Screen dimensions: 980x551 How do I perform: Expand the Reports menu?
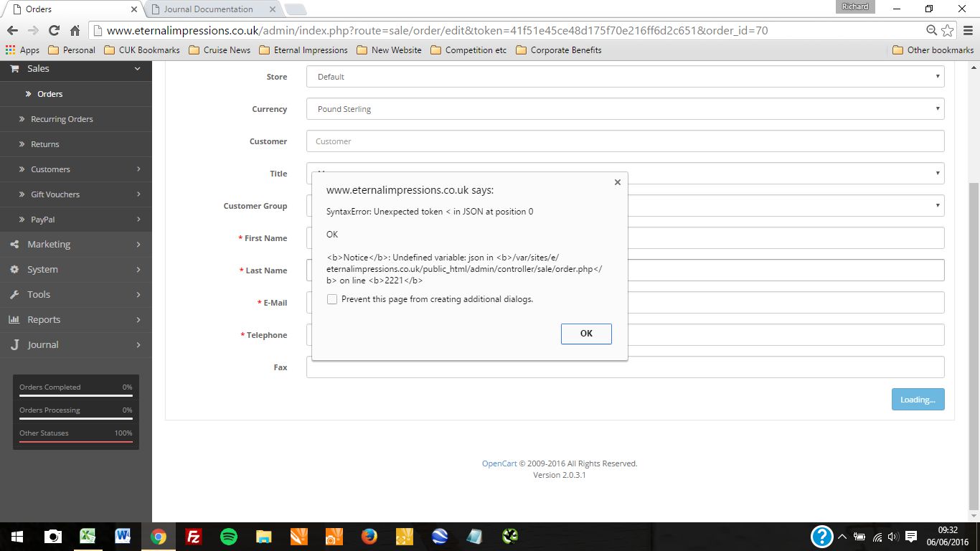[x=76, y=320]
